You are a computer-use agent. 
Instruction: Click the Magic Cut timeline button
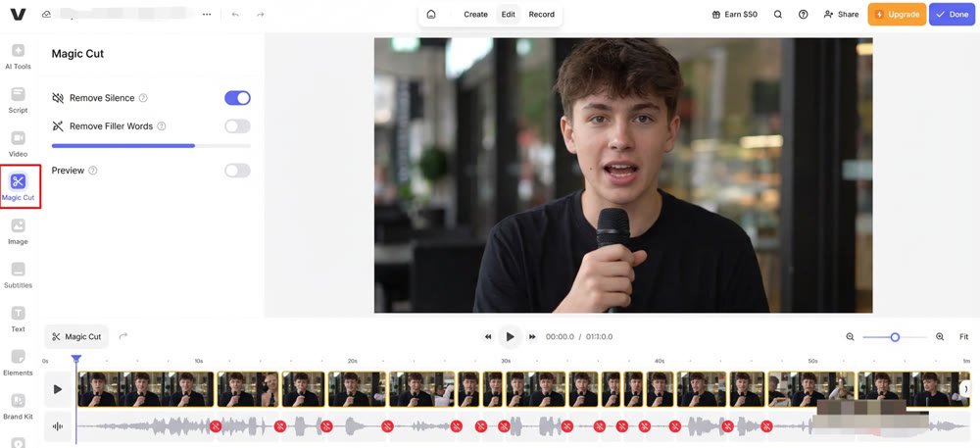pyautogui.click(x=76, y=337)
